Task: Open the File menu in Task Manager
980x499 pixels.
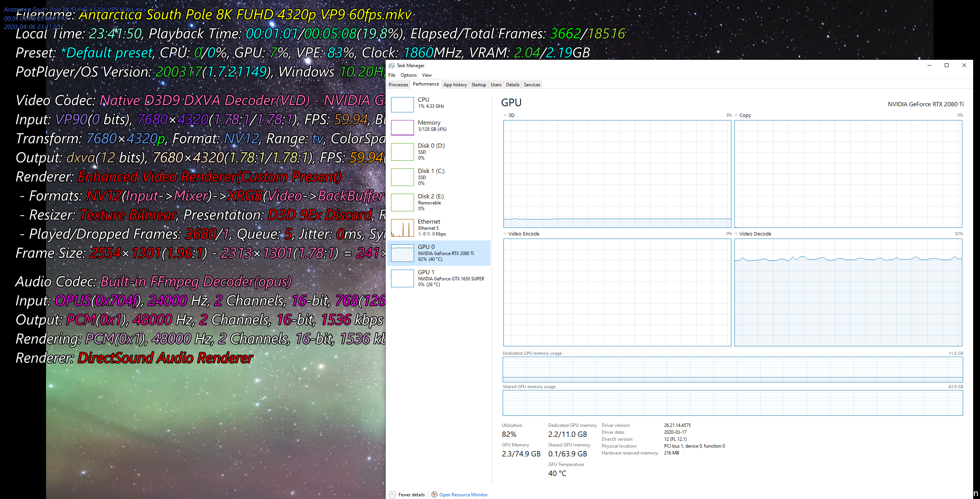Action: 392,75
